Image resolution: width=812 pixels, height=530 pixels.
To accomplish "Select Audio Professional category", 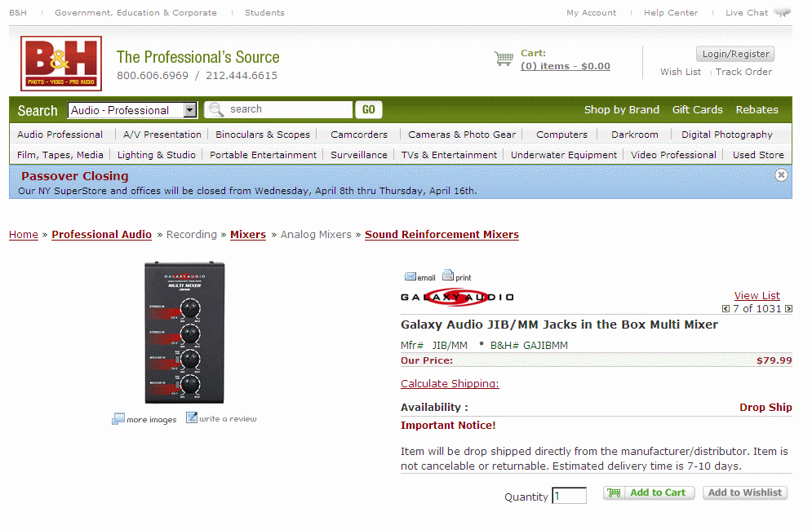I will pos(60,135).
